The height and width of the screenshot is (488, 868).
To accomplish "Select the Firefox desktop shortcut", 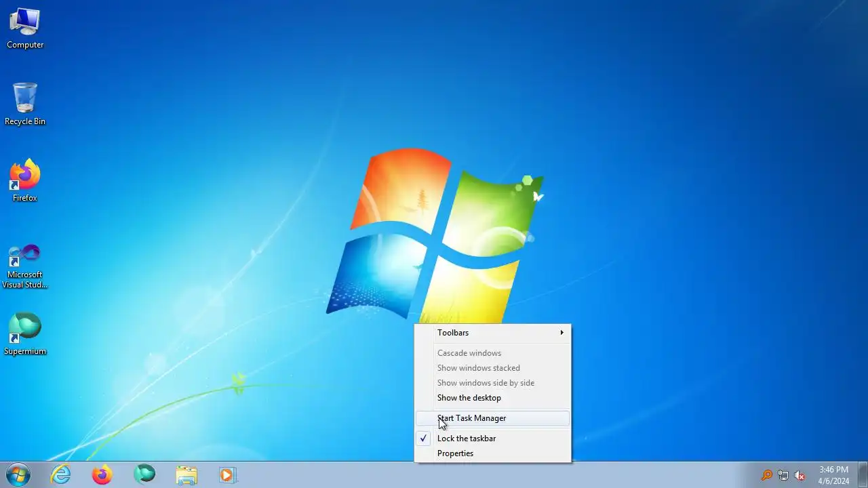I will click(25, 181).
